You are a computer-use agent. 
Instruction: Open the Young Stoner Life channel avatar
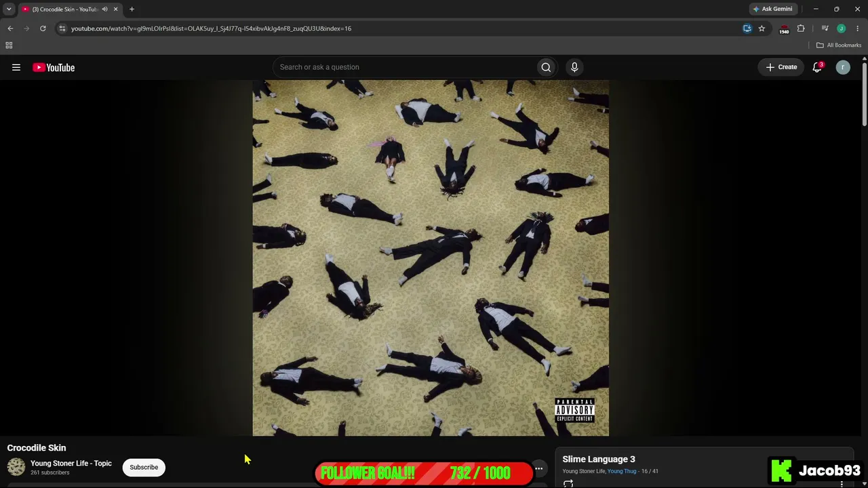tap(16, 467)
